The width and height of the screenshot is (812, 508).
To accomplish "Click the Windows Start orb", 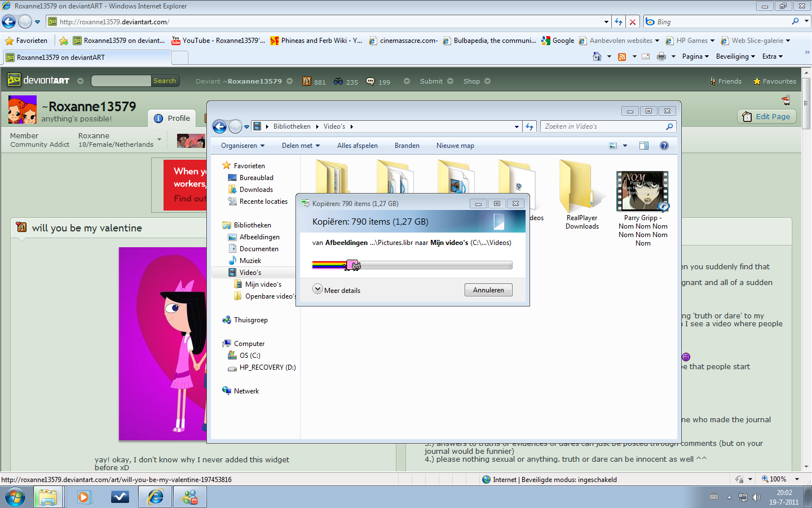I will coord(15,497).
